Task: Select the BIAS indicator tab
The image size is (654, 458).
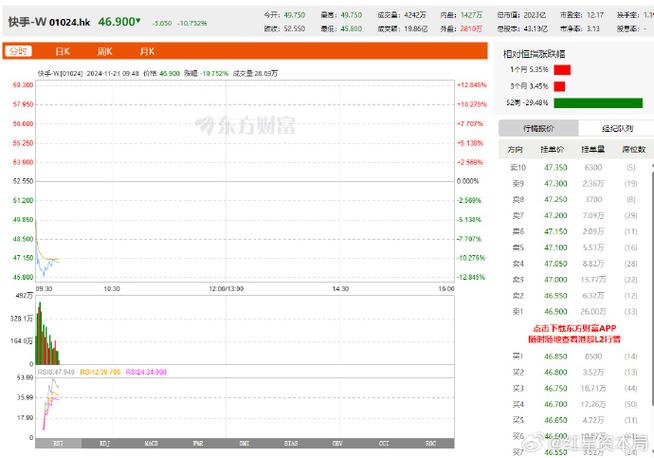Action: click(291, 443)
